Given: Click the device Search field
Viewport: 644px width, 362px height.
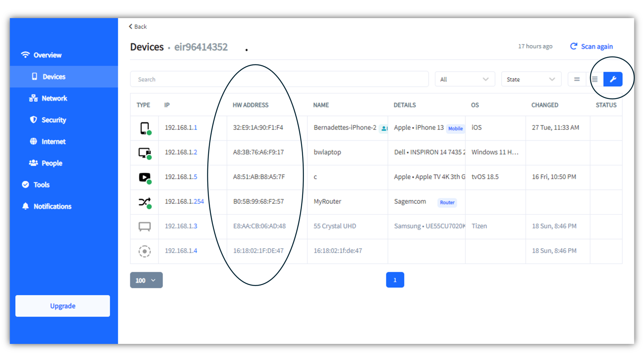Looking at the screenshot, I should (279, 79).
